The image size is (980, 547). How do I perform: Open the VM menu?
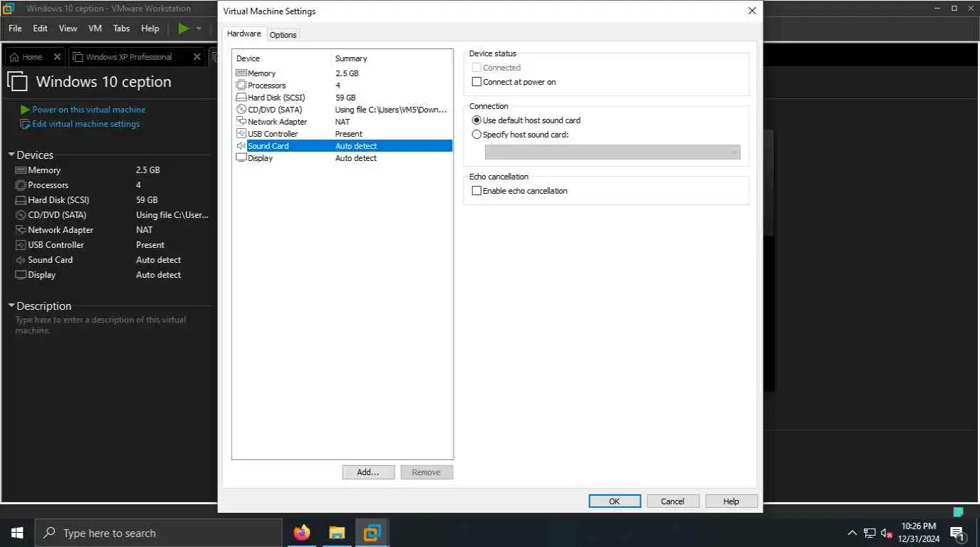(x=95, y=28)
